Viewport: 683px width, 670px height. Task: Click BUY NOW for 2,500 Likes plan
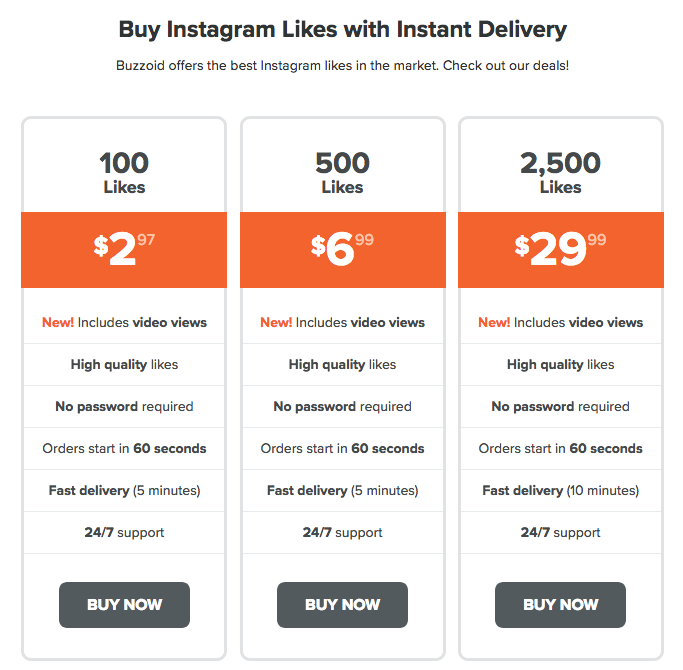click(561, 605)
